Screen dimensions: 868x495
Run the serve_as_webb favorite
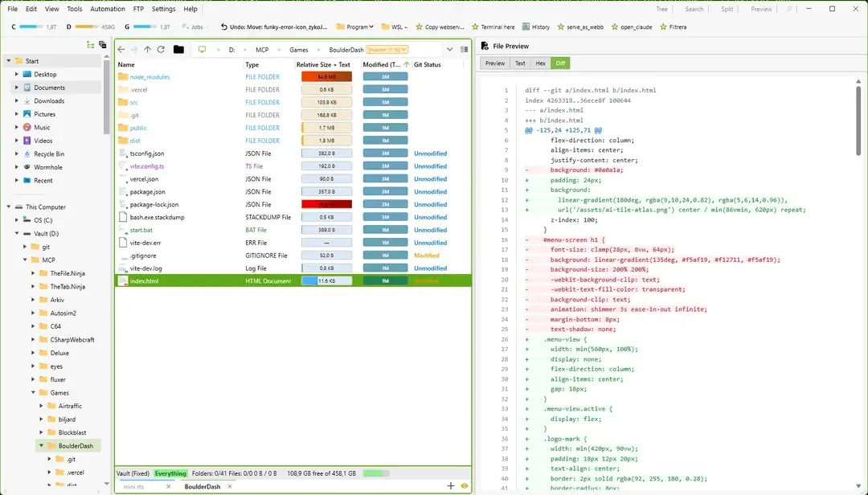click(x=580, y=27)
